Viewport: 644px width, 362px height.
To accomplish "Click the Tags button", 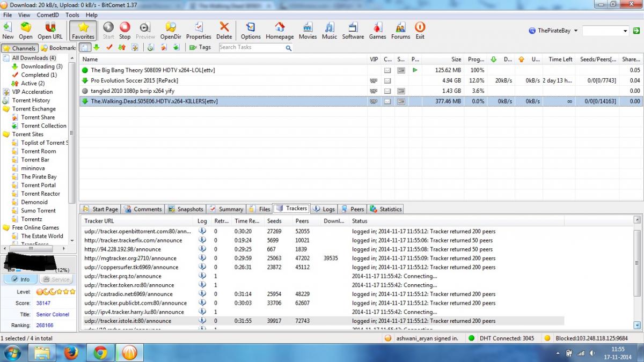I will click(x=200, y=47).
